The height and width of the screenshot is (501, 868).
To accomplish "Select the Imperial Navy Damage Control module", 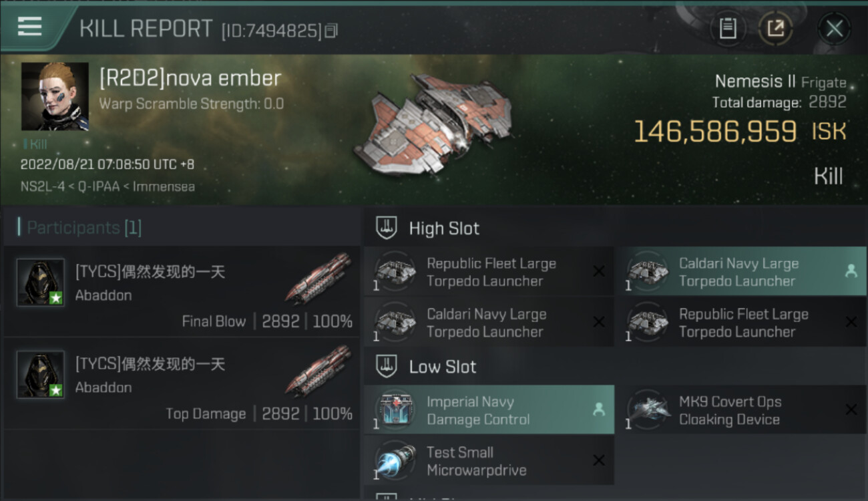I will click(x=489, y=410).
